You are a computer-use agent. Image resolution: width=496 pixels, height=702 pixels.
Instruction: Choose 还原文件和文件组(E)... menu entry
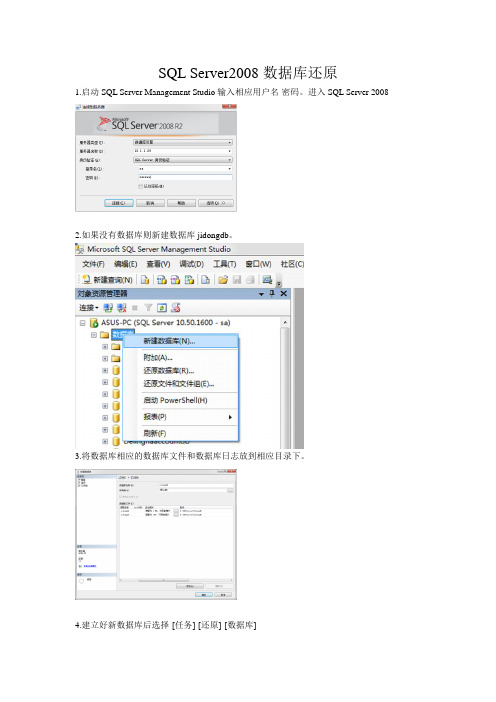[x=180, y=384]
